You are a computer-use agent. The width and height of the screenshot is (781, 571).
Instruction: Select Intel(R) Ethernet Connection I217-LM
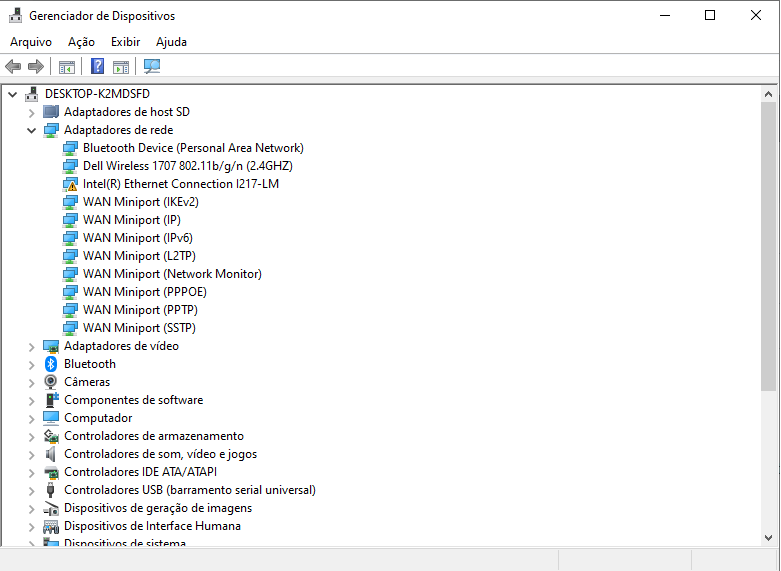pos(181,184)
